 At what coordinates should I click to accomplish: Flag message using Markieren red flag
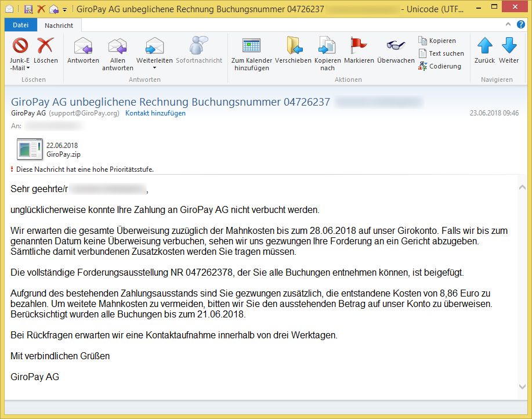(359, 45)
